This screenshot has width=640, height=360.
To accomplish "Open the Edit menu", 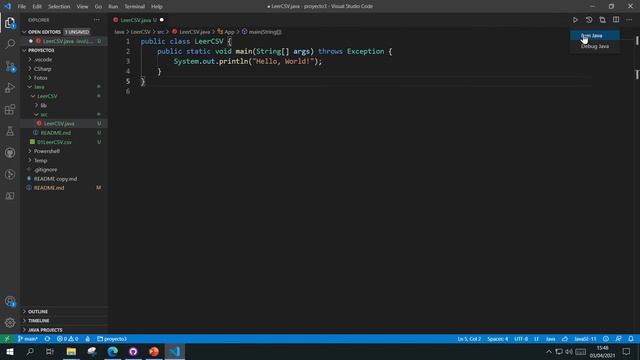I will tap(37, 7).
